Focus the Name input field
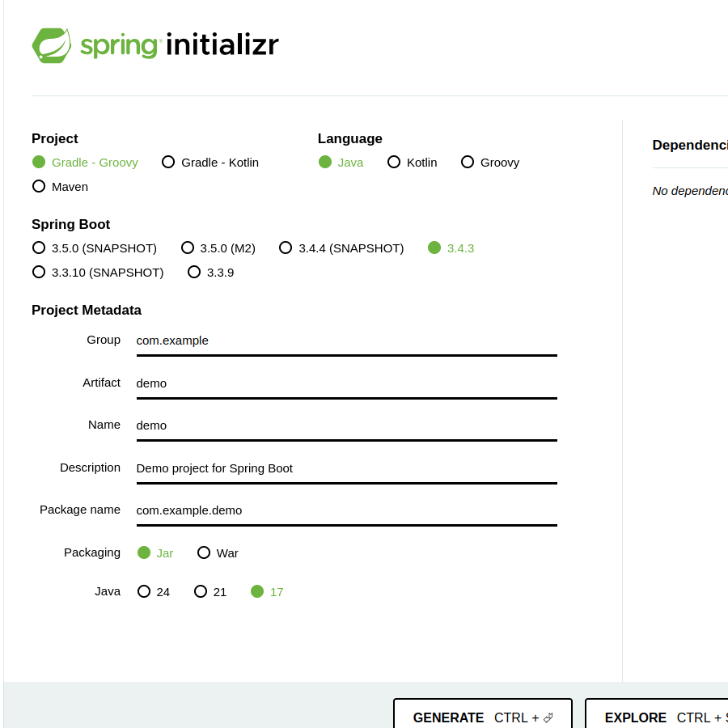This screenshot has height=728, width=728. pos(347,426)
